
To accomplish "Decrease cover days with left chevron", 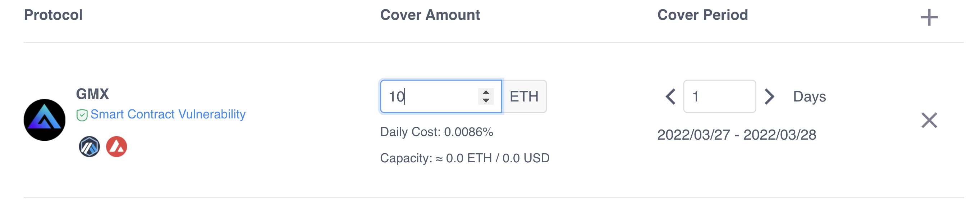I will click(x=671, y=96).
